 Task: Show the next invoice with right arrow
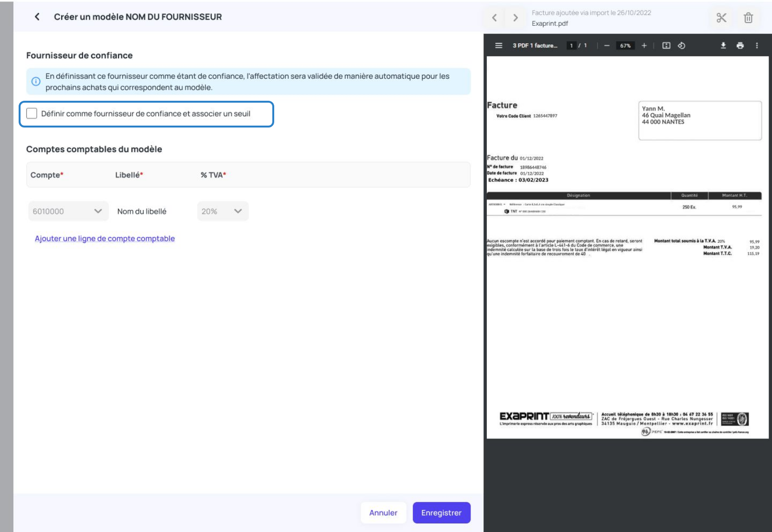515,18
